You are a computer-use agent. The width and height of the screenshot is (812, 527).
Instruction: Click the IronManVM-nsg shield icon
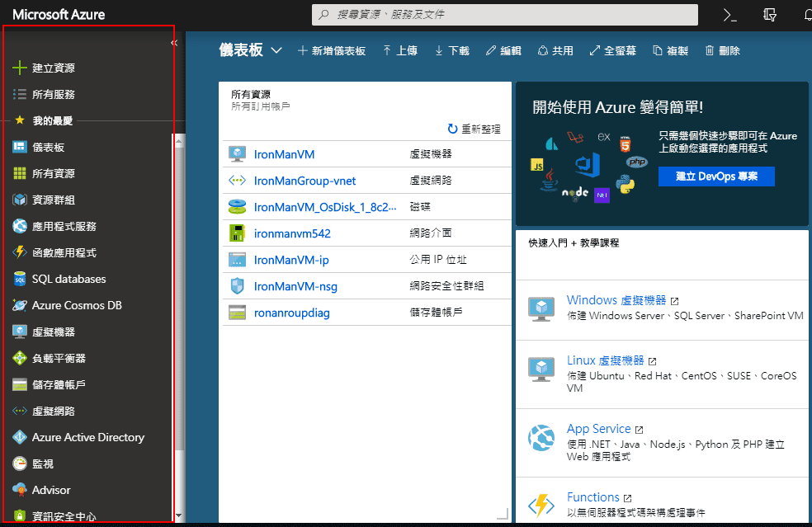(237, 286)
